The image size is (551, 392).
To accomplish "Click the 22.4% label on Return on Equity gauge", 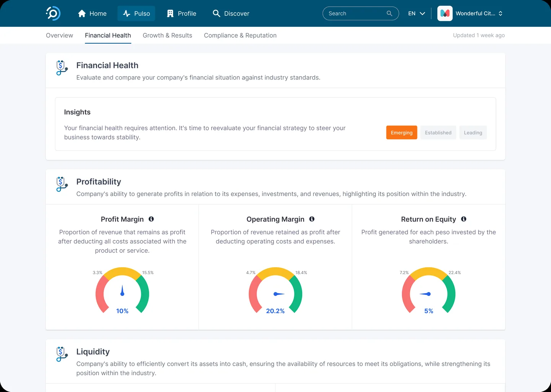I will click(455, 273).
